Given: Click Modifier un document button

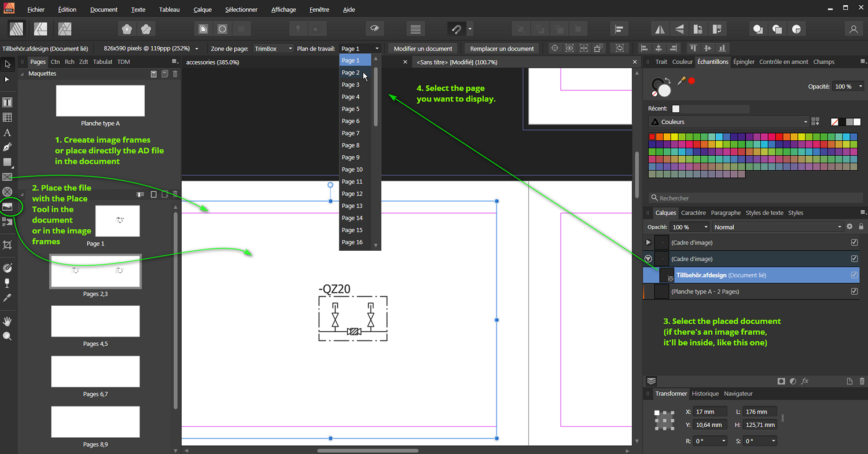Looking at the screenshot, I should (423, 49).
